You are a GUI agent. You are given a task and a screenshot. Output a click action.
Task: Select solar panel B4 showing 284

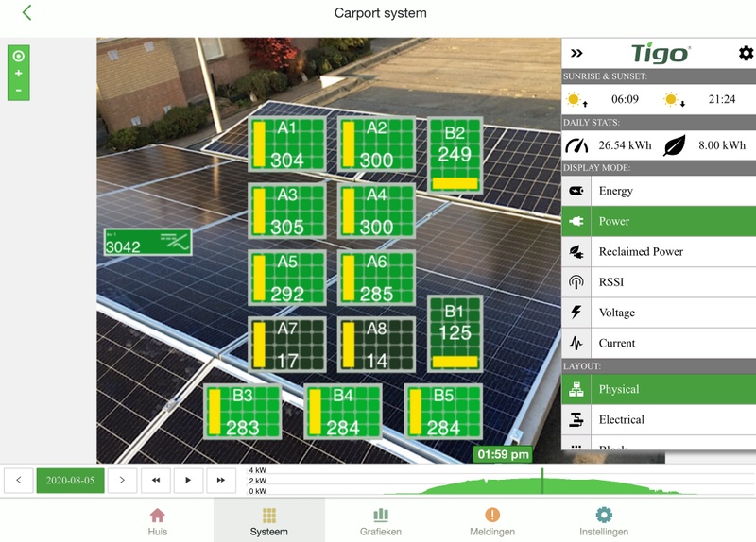point(343,412)
